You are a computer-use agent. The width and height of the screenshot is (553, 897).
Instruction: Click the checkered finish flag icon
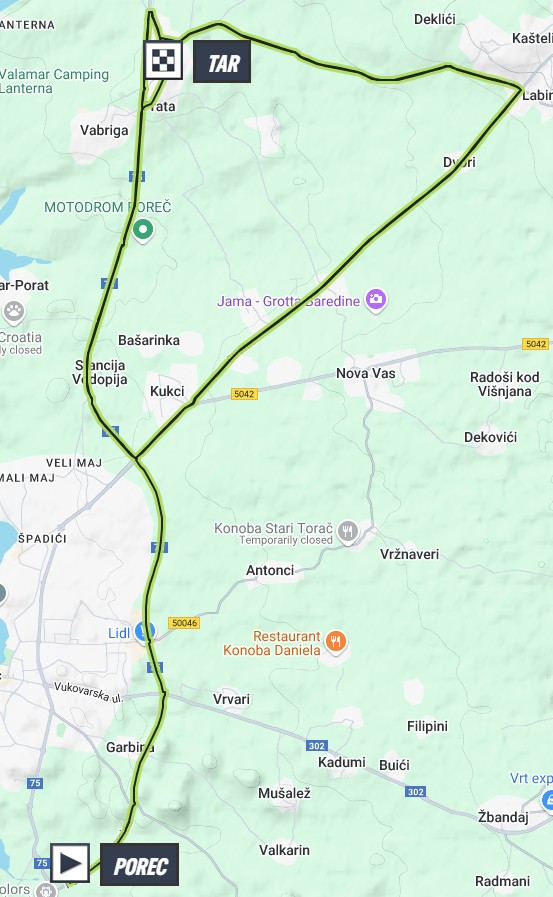(x=163, y=60)
